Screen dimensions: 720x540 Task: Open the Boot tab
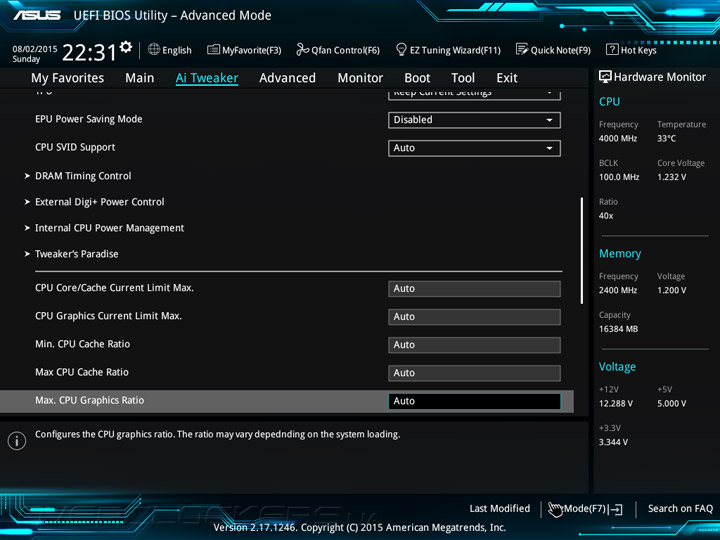(417, 78)
